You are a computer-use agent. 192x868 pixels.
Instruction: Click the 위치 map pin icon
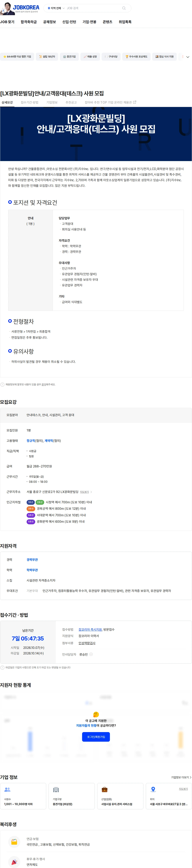click(x=153, y=789)
